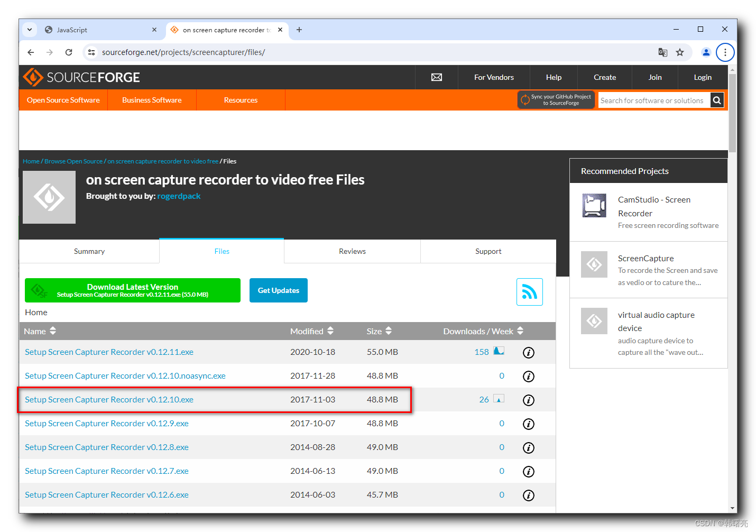View info icon for v0.12.8.exe row
The height and width of the screenshot is (532, 756).
[x=529, y=448]
